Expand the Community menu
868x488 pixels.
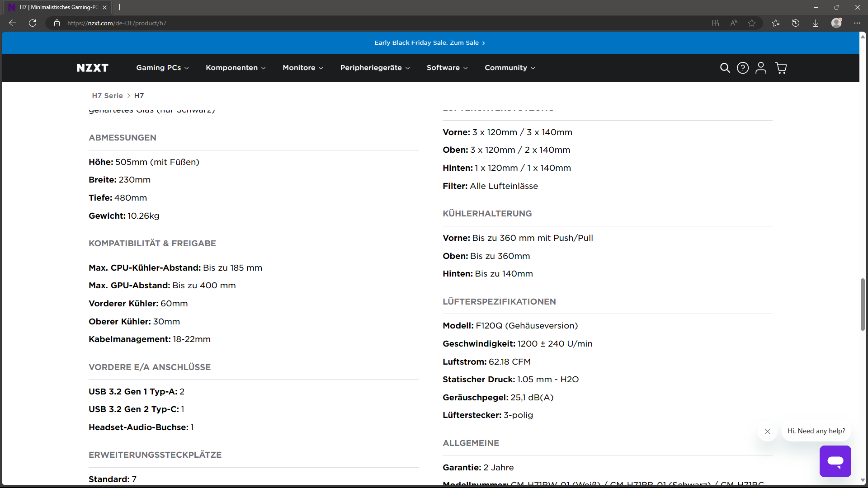(510, 68)
